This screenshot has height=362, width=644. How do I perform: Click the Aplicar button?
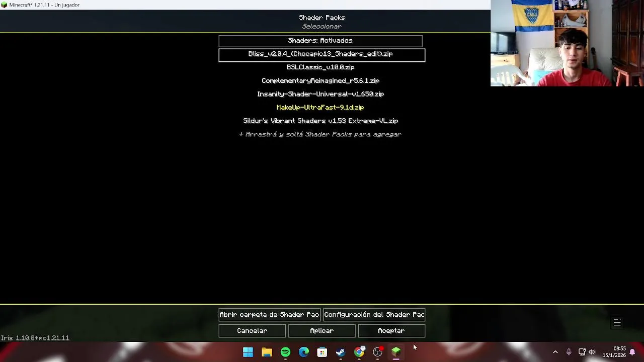[322, 331]
